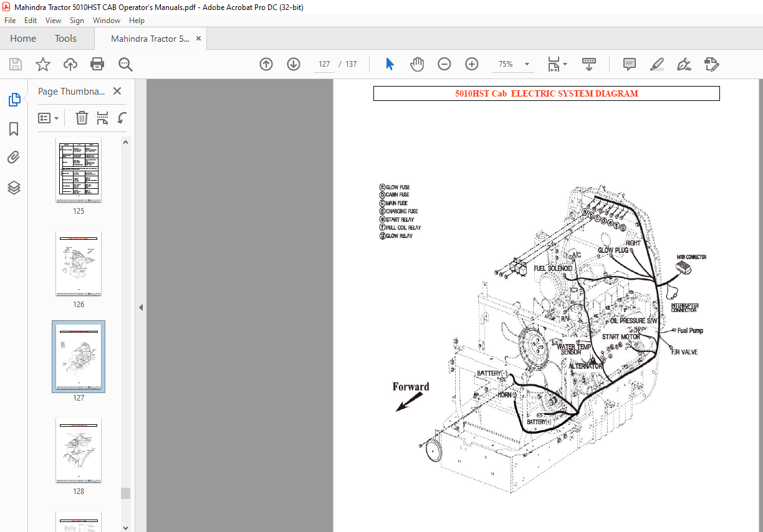763x532 pixels.
Task: Select page 128 thumbnail
Action: 79,450
